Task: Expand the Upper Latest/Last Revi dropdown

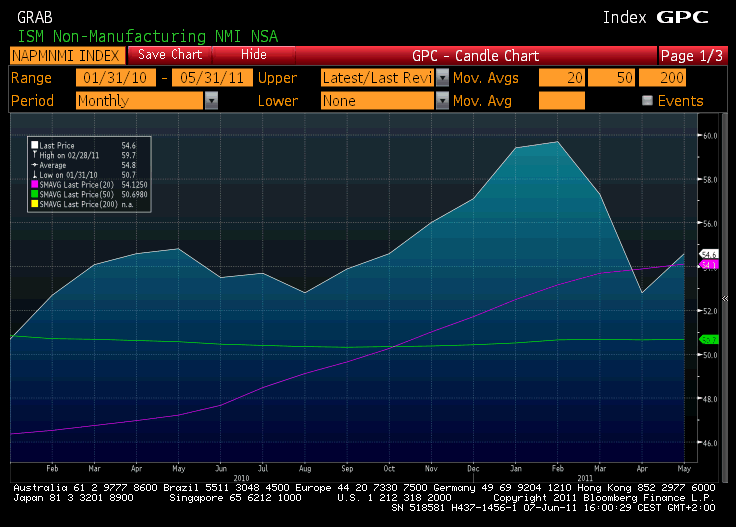Action: [x=442, y=77]
